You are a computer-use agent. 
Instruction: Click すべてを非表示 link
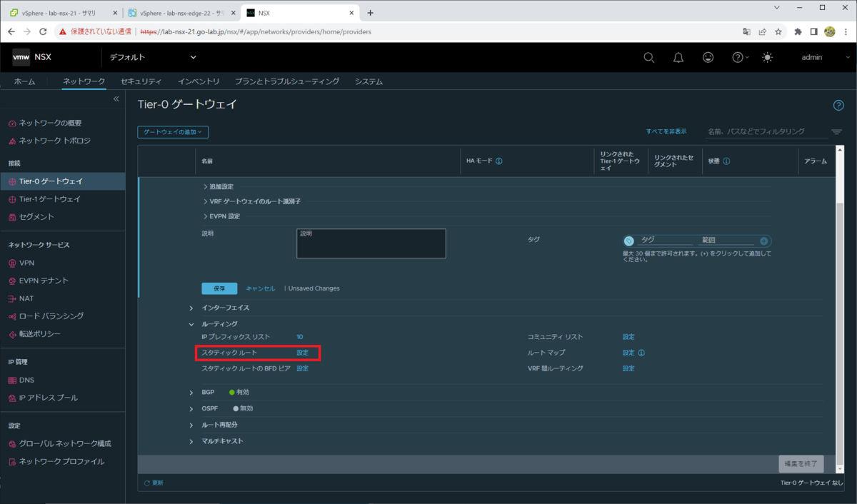coord(666,131)
